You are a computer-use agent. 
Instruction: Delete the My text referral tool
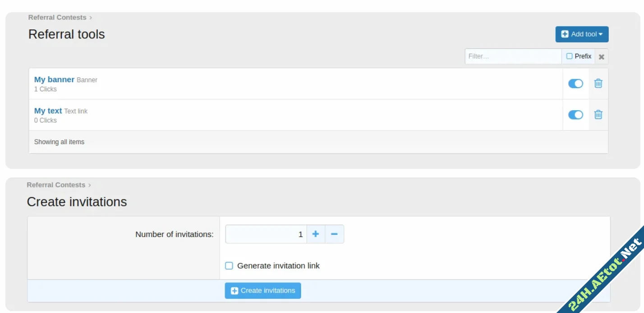pyautogui.click(x=598, y=115)
